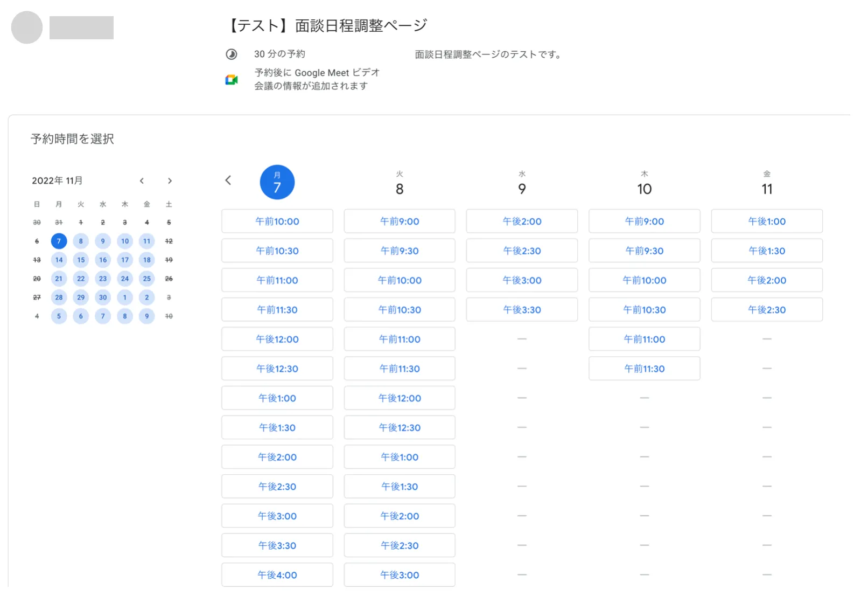This screenshot has height=596, width=868.
Task: Select November 30 in mini calendar
Action: [103, 297]
